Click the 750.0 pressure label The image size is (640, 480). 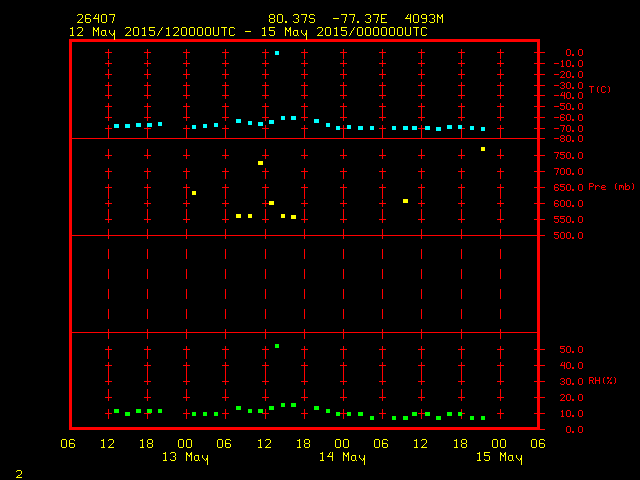tap(569, 156)
